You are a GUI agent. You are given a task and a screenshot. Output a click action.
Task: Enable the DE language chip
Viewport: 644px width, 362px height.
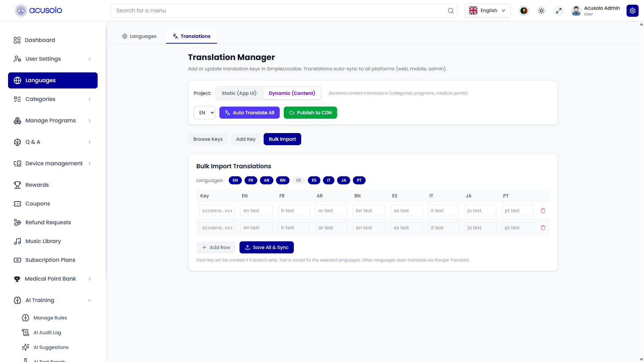tap(299, 180)
